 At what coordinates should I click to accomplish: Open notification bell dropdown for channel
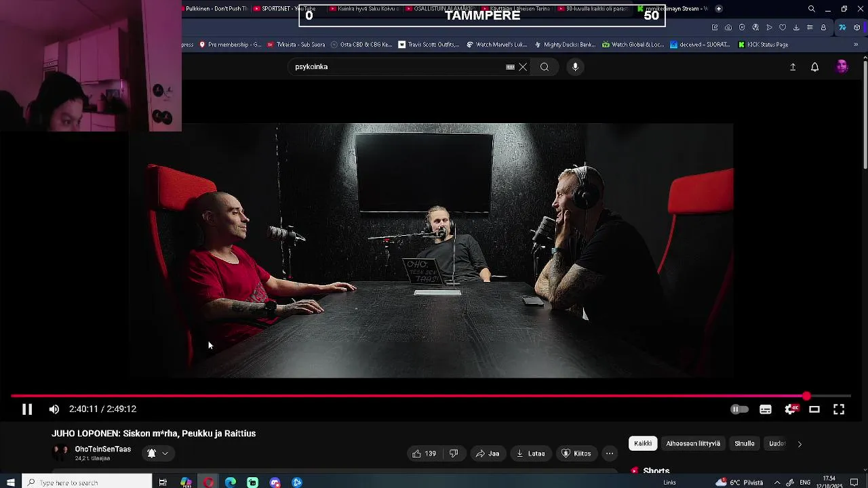point(157,453)
